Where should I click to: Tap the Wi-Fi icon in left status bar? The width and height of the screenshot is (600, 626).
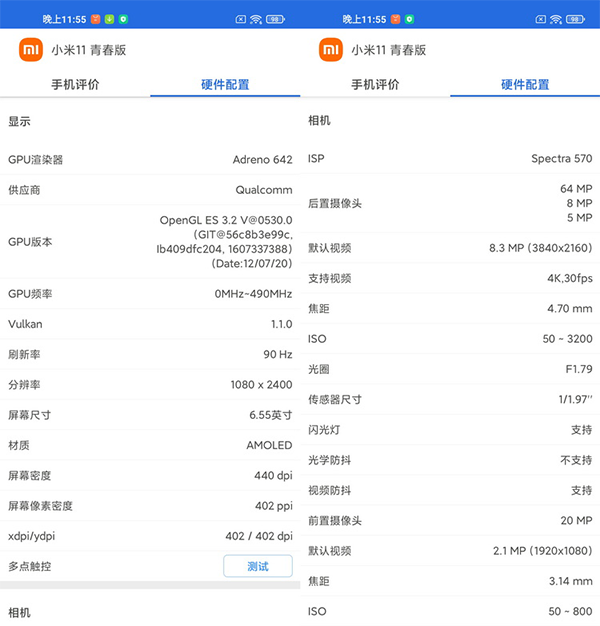(257, 19)
